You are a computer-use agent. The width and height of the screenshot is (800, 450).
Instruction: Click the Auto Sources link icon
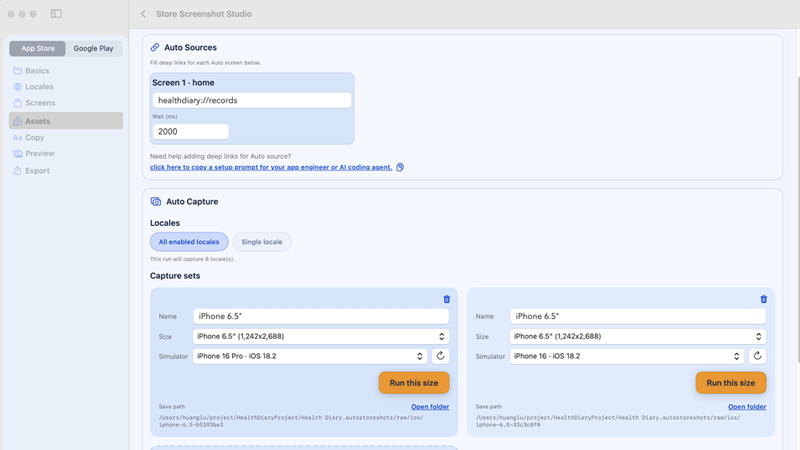tap(155, 47)
